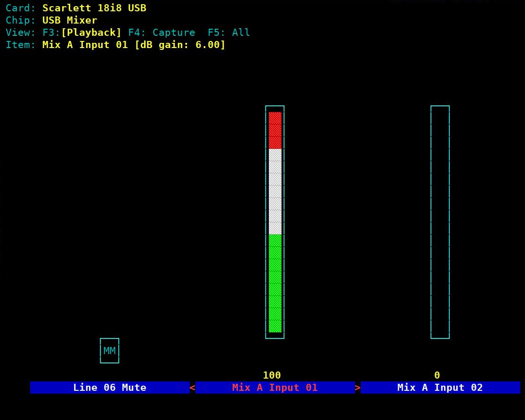This screenshot has height=420, width=525.
Task: Click the card name Scarlett 18i8 USB
Action: pyautogui.click(x=95, y=8)
